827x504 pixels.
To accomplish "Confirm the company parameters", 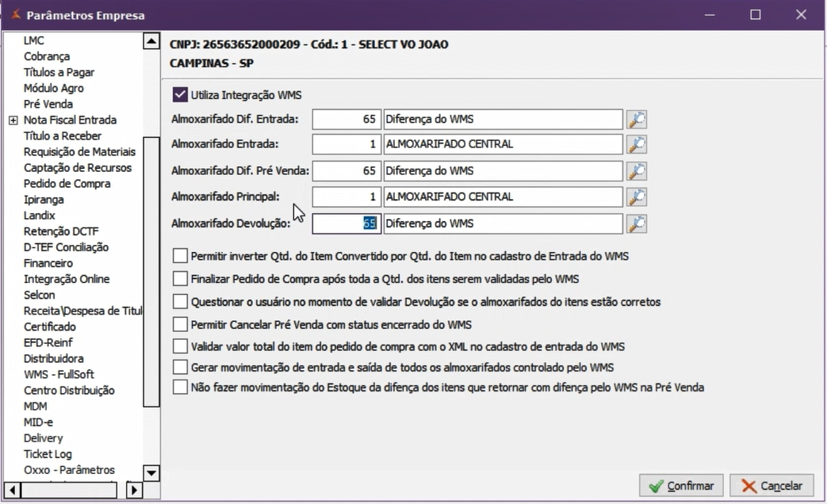I will [x=681, y=486].
